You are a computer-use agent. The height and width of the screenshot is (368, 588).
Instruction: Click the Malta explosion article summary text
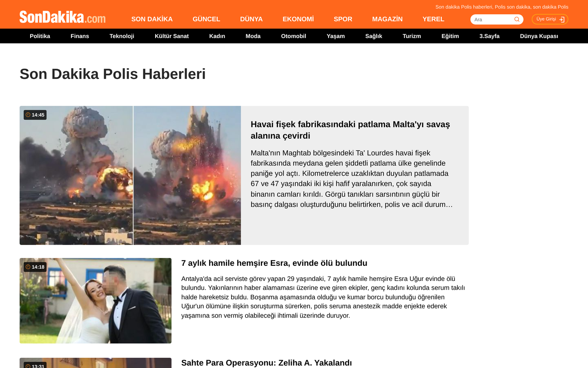[x=352, y=179]
